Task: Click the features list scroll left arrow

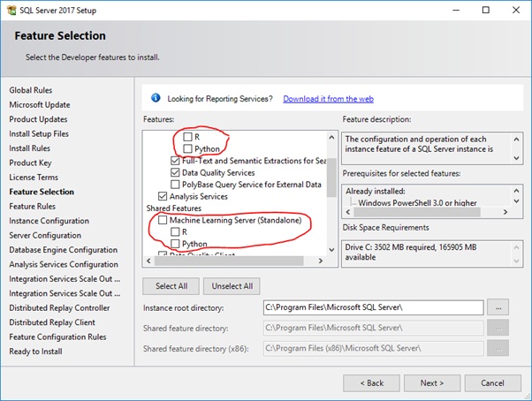Action: [x=148, y=261]
